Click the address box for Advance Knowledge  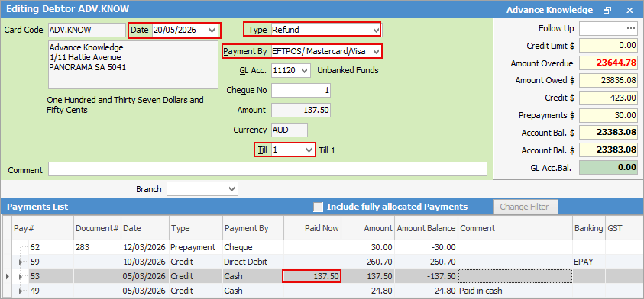pos(133,64)
